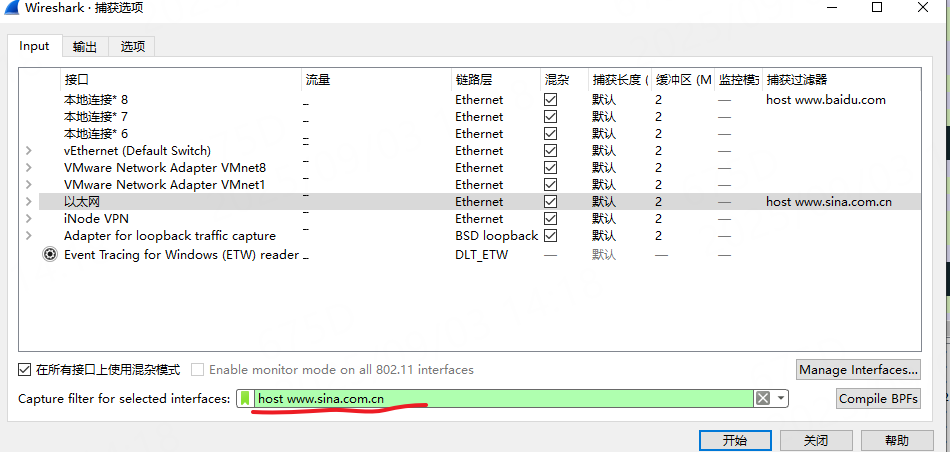Toggle promiscuous checkbox for vEthernet (Default Switch)
This screenshot has height=452, width=950.
(x=551, y=150)
